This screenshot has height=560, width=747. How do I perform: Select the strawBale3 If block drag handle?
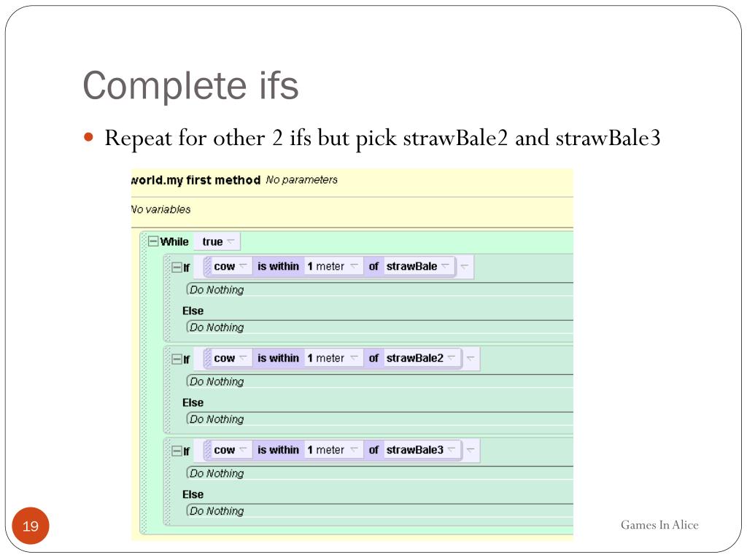167,481
